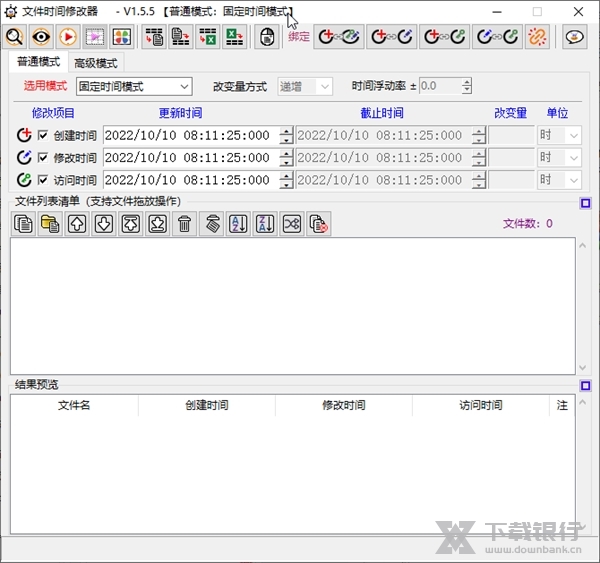This screenshot has height=563, width=600.
Task: Uncheck the 访问时间 checkbox
Action: [x=43, y=180]
